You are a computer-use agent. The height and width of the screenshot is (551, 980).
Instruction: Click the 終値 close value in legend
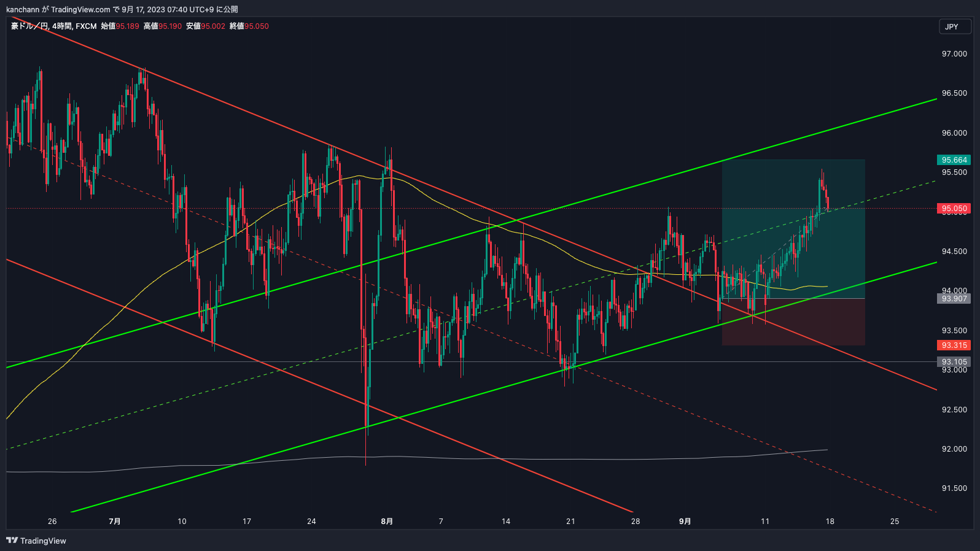[249, 26]
